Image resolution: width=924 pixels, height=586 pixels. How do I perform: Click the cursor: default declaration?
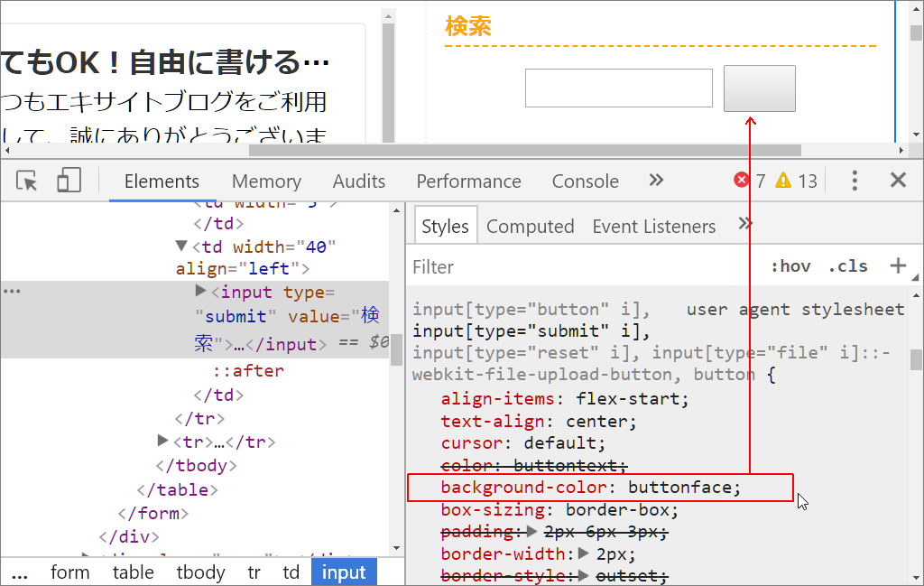522,443
